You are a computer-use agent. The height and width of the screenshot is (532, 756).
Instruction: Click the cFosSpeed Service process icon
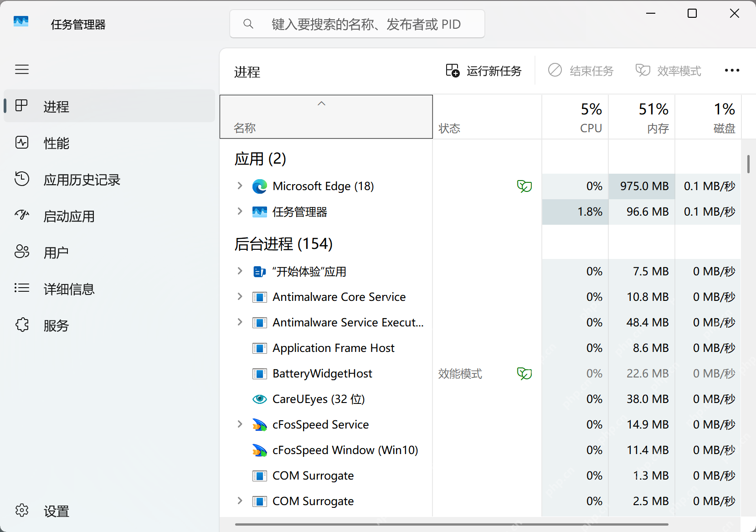click(x=260, y=425)
